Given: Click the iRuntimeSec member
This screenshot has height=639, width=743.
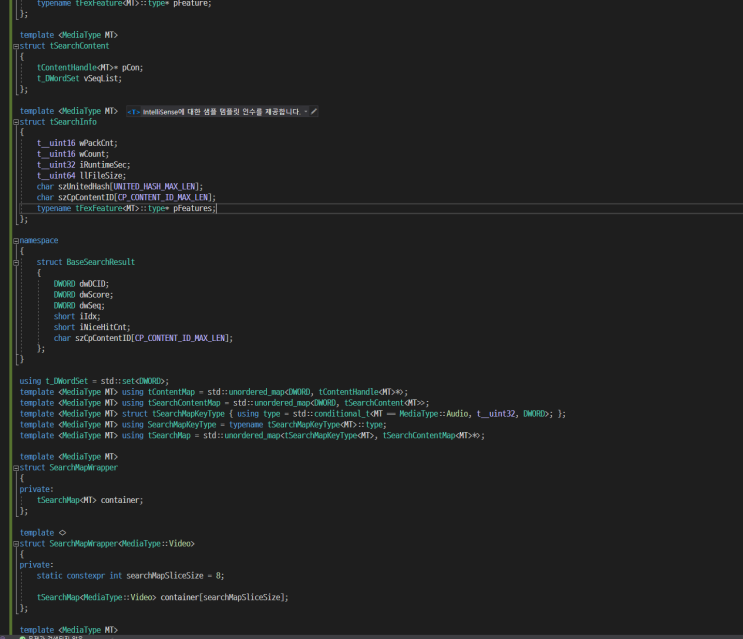Looking at the screenshot, I should click(x=103, y=165).
